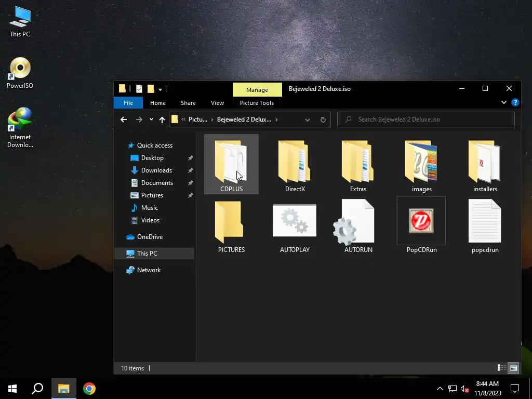532x399 pixels.
Task: Switch to details view layout
Action: (x=501, y=368)
